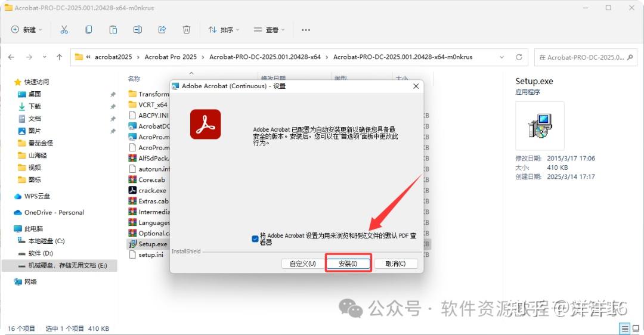Select the autorun.inf file
644x335 pixels.
pos(148,169)
